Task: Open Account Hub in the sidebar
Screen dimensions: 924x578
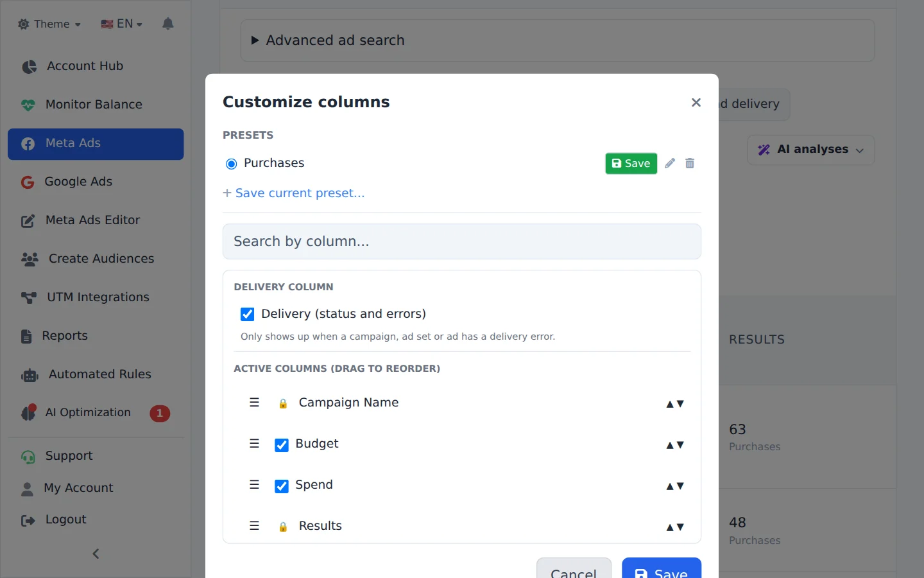Action: (x=96, y=66)
